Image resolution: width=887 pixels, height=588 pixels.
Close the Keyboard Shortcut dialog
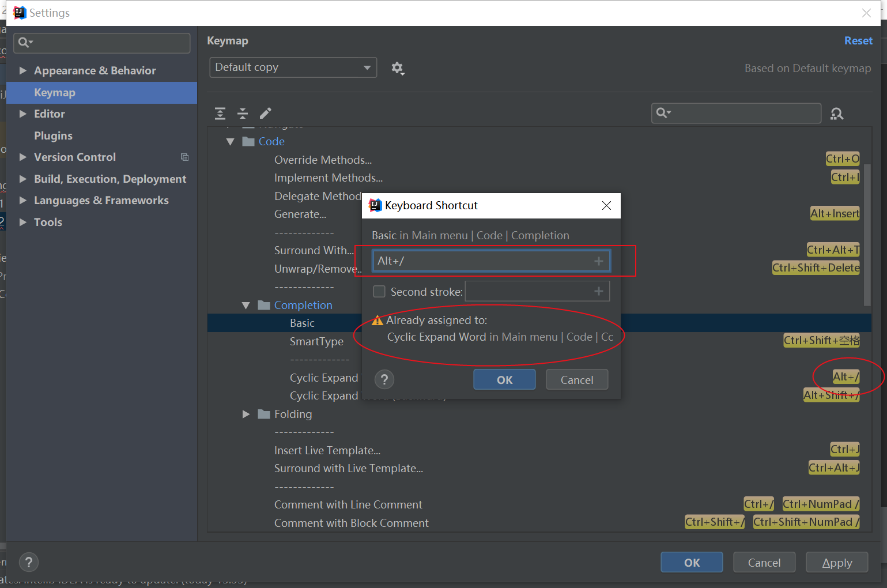[x=606, y=206]
